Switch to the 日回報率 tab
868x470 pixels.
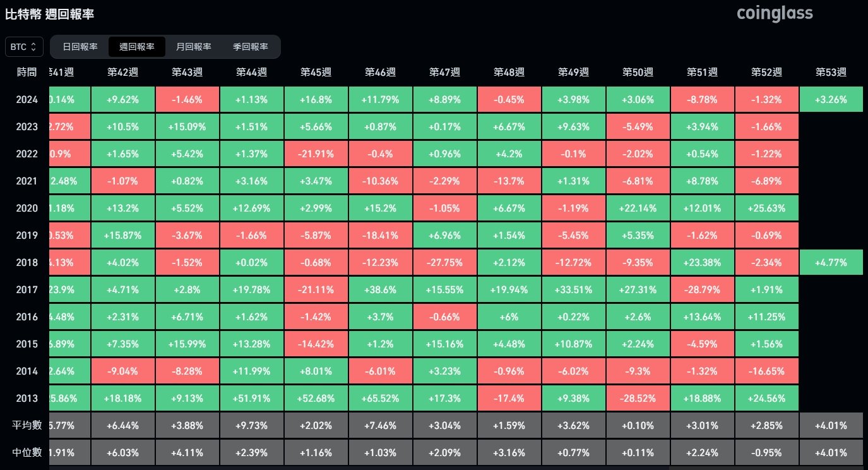pos(80,47)
